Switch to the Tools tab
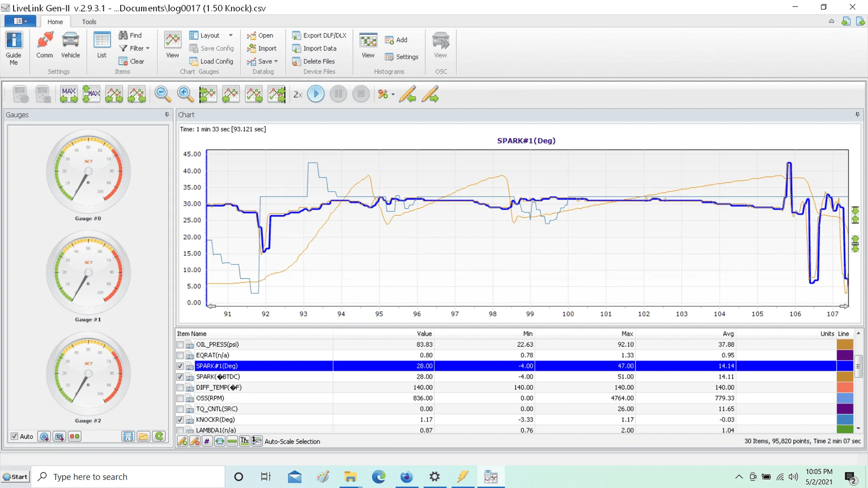This screenshot has width=868, height=488. 89,21
